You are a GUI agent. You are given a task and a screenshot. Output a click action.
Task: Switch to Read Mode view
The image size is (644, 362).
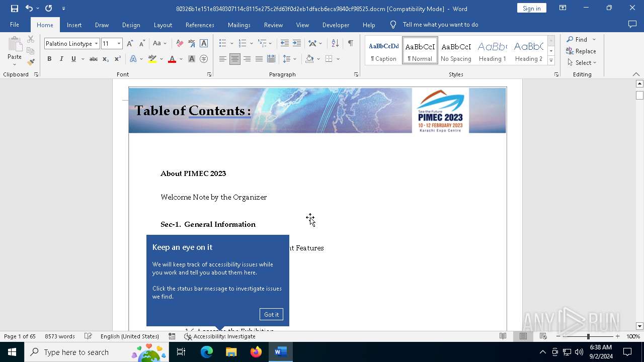click(x=503, y=336)
